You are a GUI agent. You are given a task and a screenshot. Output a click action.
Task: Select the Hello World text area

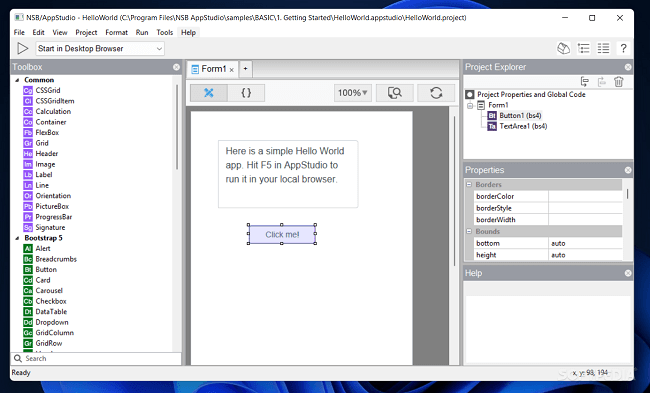pyautogui.click(x=288, y=174)
